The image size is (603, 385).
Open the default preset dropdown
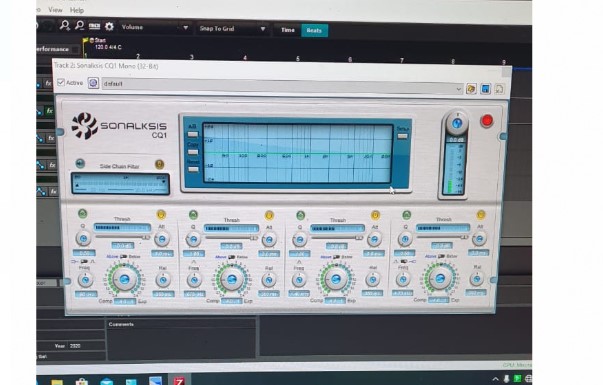tap(282, 86)
